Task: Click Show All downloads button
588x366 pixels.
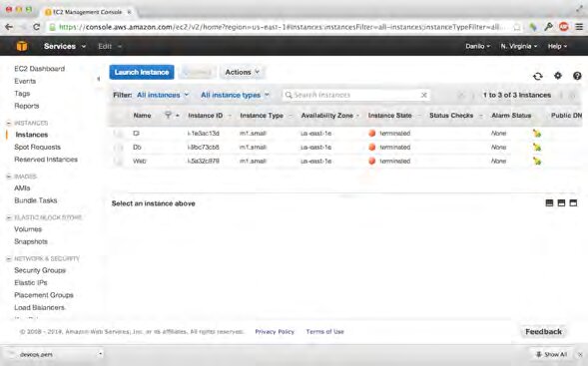Action: tap(552, 354)
